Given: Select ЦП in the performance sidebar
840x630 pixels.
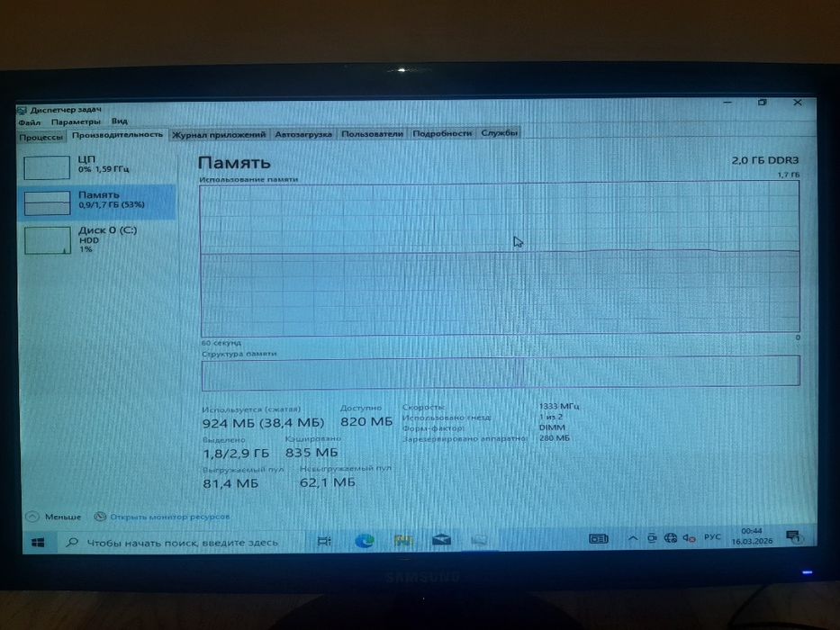Looking at the screenshot, I should [97, 166].
